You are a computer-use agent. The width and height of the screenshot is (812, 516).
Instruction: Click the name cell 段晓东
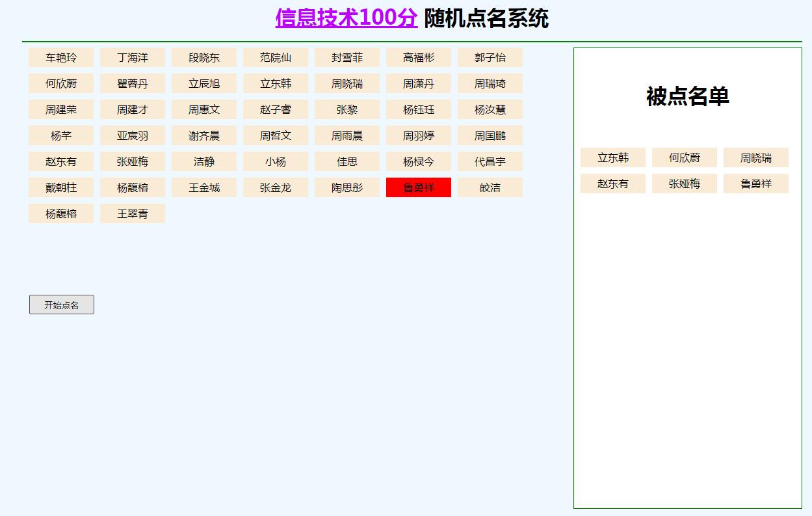pyautogui.click(x=204, y=57)
